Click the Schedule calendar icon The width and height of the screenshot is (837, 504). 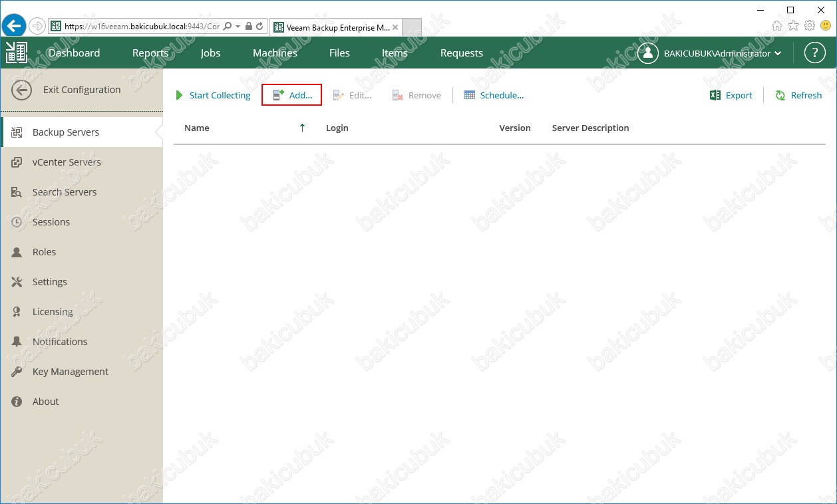(x=470, y=95)
